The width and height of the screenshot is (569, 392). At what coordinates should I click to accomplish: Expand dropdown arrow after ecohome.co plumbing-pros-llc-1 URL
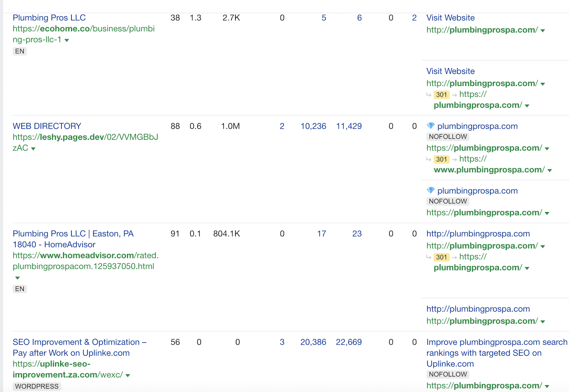pyautogui.click(x=67, y=40)
